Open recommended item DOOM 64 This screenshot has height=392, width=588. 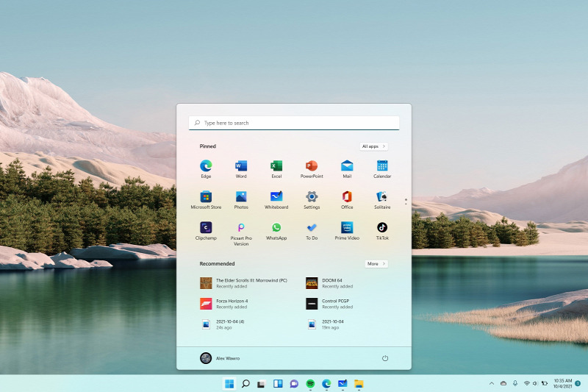[x=332, y=282]
